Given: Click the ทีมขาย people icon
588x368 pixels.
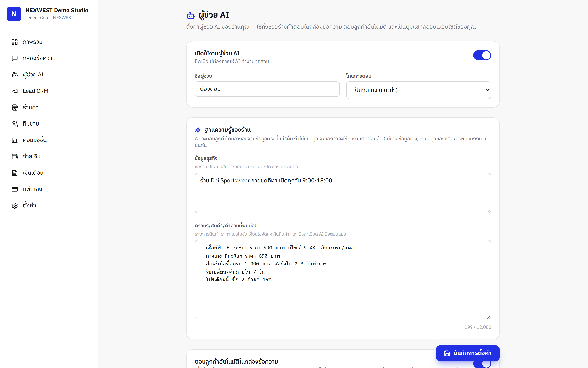Looking at the screenshot, I should 14,124.
